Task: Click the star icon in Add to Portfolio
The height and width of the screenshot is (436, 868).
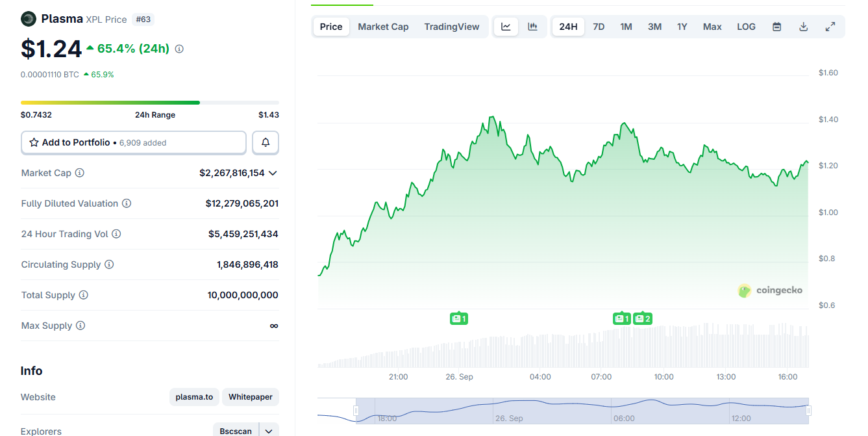Action: click(33, 142)
